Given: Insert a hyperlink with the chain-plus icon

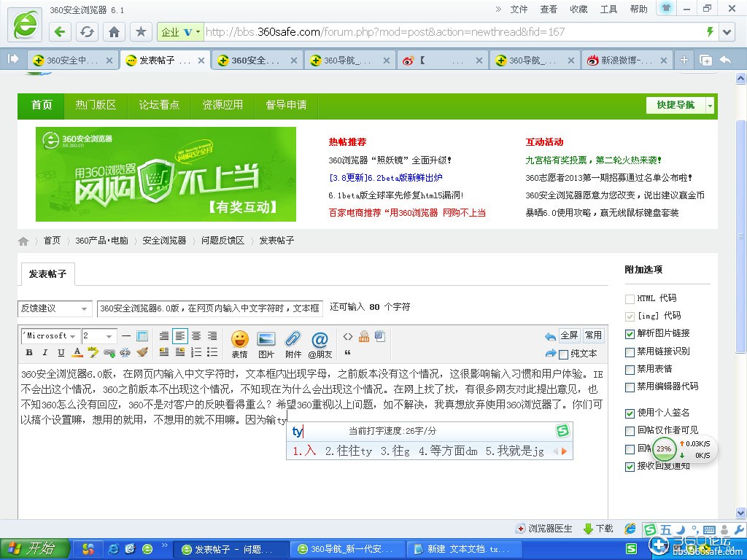Looking at the screenshot, I should (x=109, y=352).
